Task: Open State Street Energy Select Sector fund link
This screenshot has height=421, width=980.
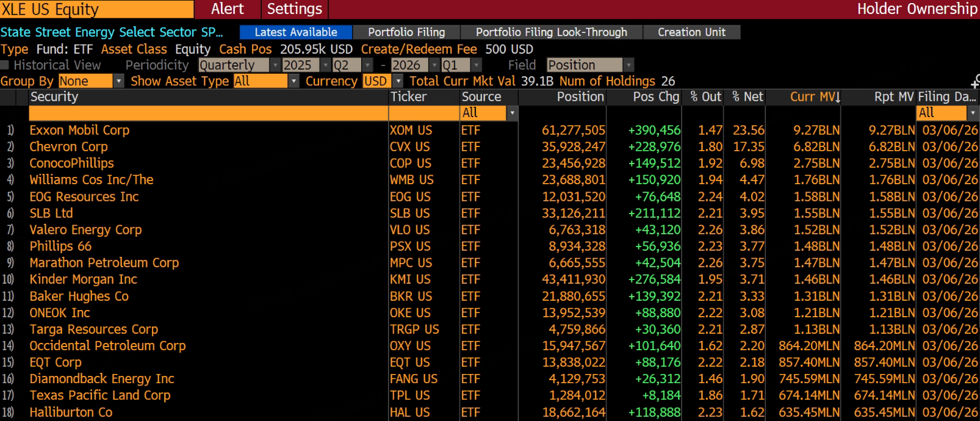Action: click(112, 32)
